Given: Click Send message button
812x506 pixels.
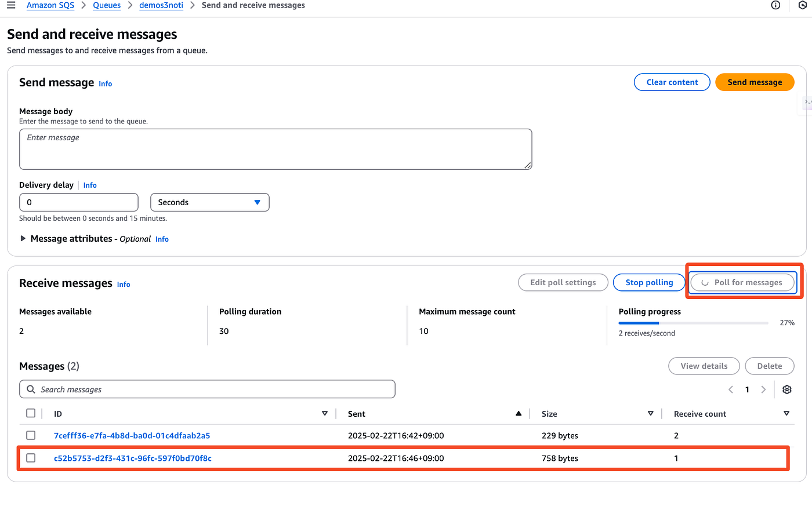Looking at the screenshot, I should pyautogui.click(x=755, y=82).
